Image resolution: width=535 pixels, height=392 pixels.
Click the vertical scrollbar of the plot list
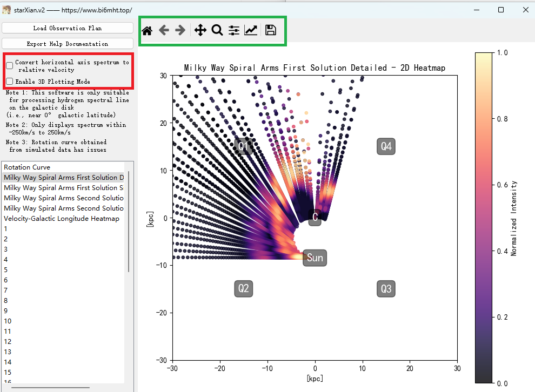pyautogui.click(x=129, y=227)
